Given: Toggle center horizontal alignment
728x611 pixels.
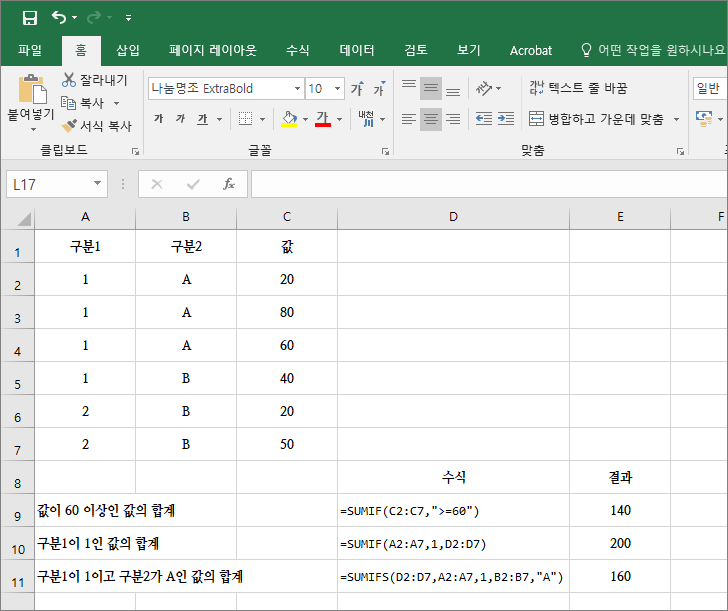Looking at the screenshot, I should pos(431,119).
